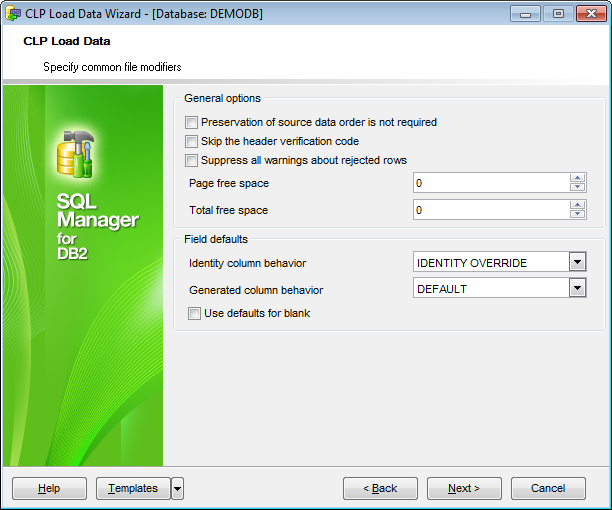The height and width of the screenshot is (510, 612).
Task: Click the Templates button
Action: (x=133, y=489)
